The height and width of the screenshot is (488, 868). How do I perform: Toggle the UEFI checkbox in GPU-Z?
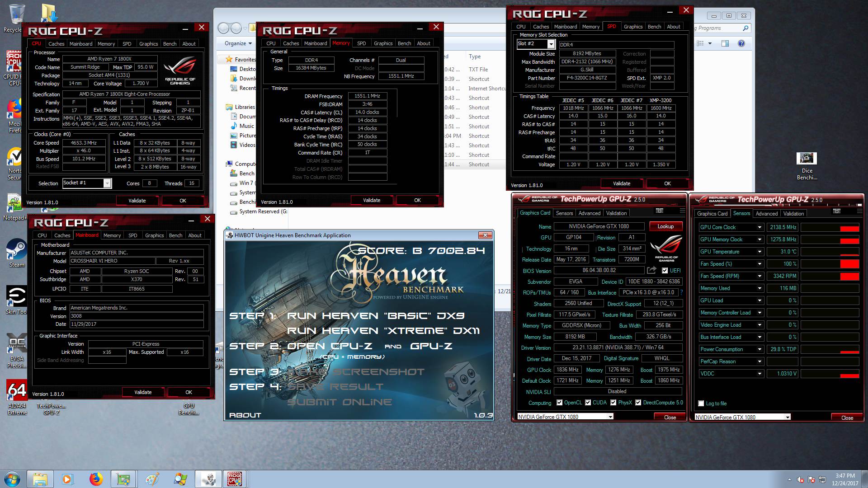(665, 271)
